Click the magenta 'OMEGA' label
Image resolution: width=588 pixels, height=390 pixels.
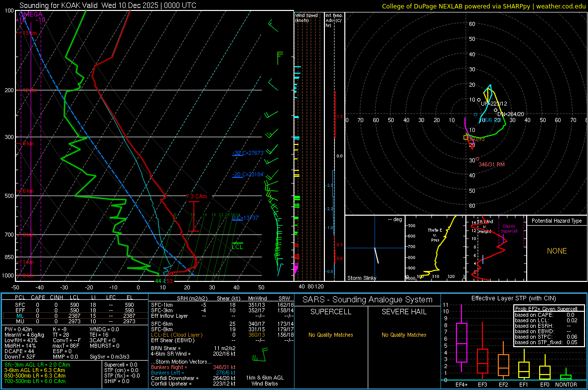pyautogui.click(x=30, y=14)
